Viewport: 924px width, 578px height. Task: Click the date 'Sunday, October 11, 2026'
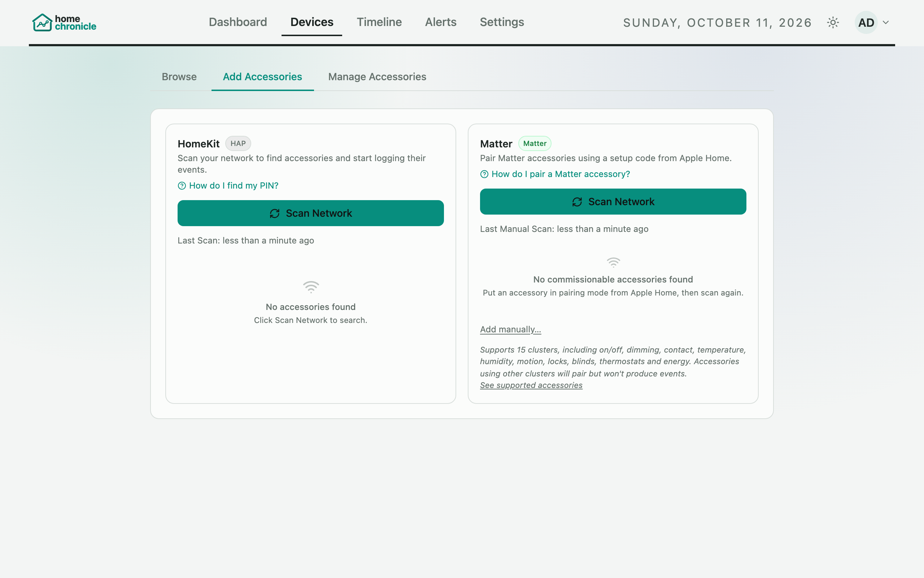pyautogui.click(x=718, y=23)
